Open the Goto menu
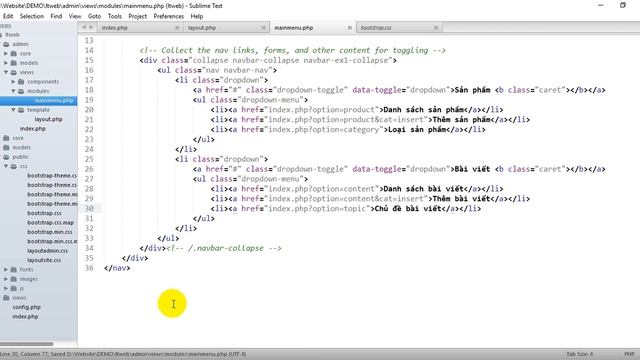 click(x=94, y=16)
